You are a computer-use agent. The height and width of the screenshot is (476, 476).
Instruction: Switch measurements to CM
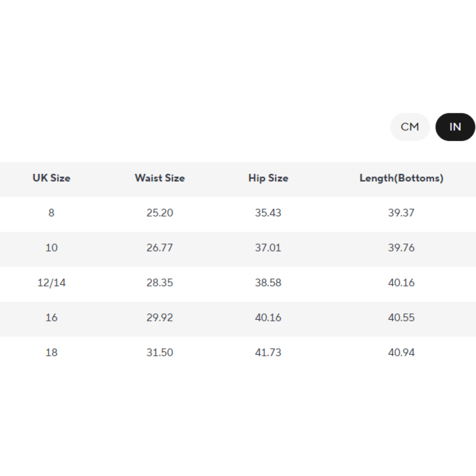click(410, 127)
